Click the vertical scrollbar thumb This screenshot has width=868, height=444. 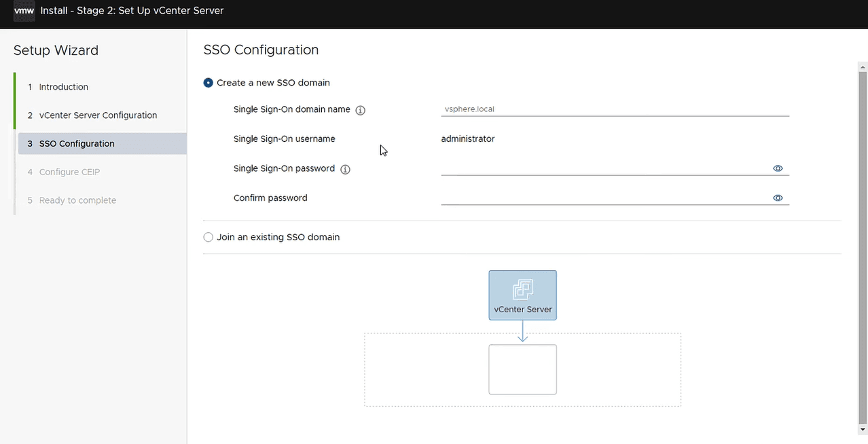[863, 244]
